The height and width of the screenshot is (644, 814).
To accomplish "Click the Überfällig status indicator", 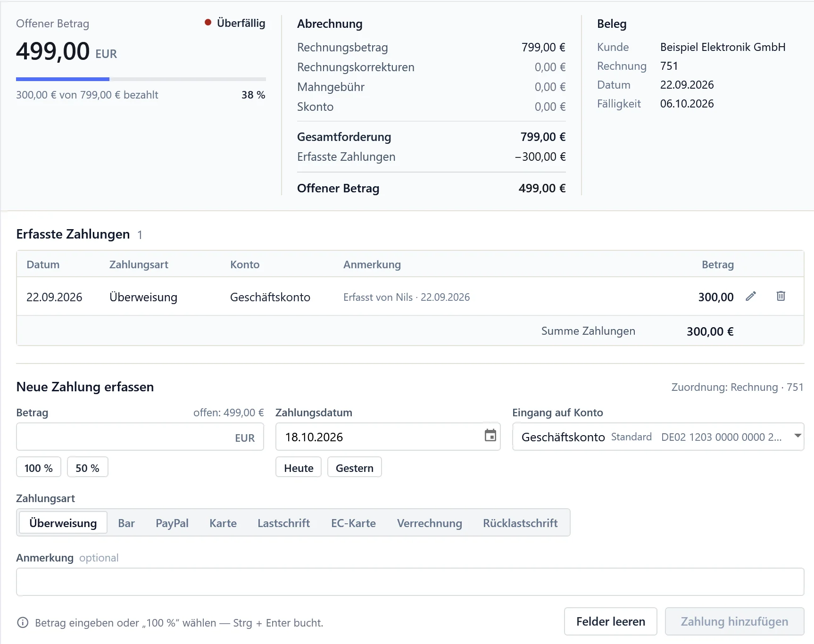I will coord(235,23).
